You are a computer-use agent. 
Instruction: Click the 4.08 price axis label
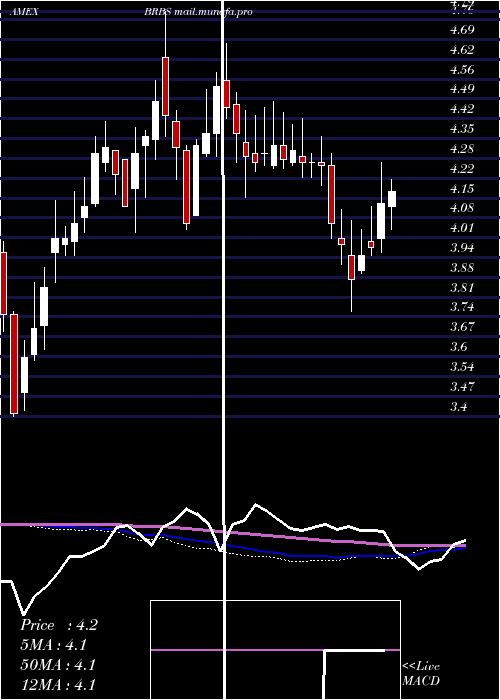click(462, 208)
